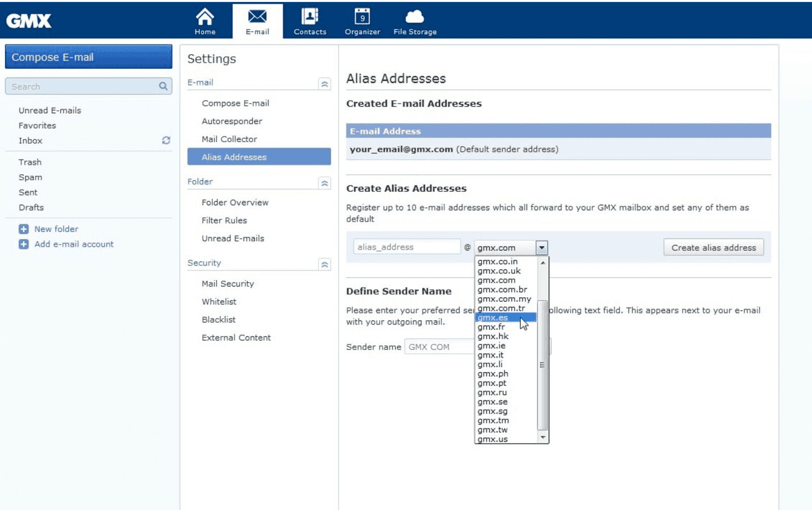Open the File Storage tab

415,21
